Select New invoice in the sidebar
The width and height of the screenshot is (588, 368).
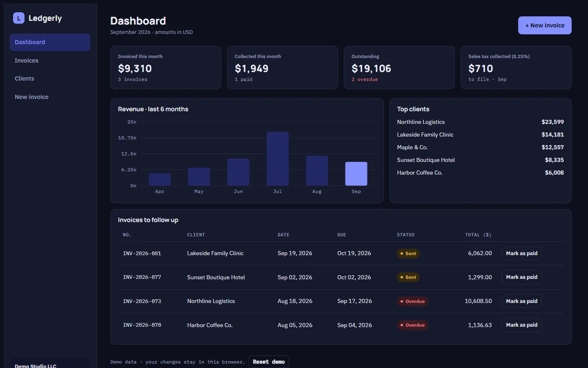[50, 97]
